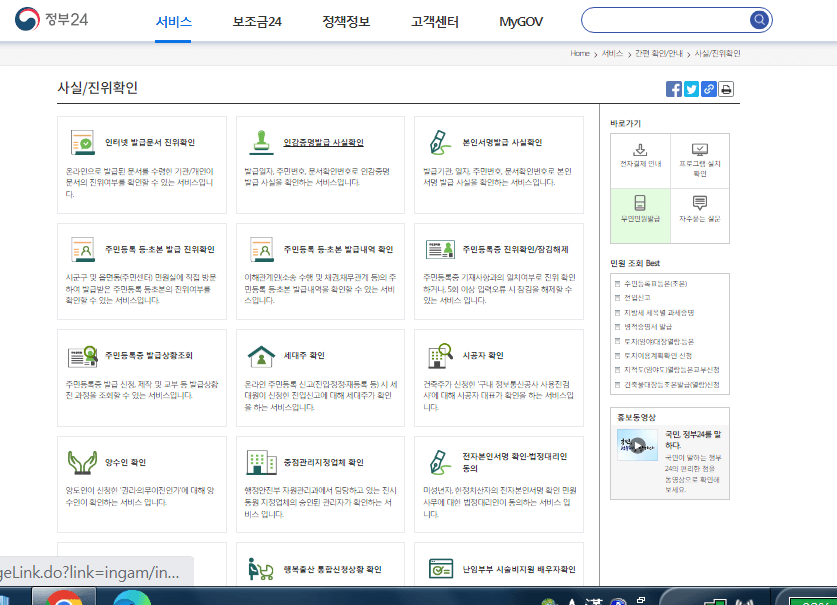837x605 pixels.
Task: Open 중점관리지정업체 확인 link
Action: pos(323,462)
